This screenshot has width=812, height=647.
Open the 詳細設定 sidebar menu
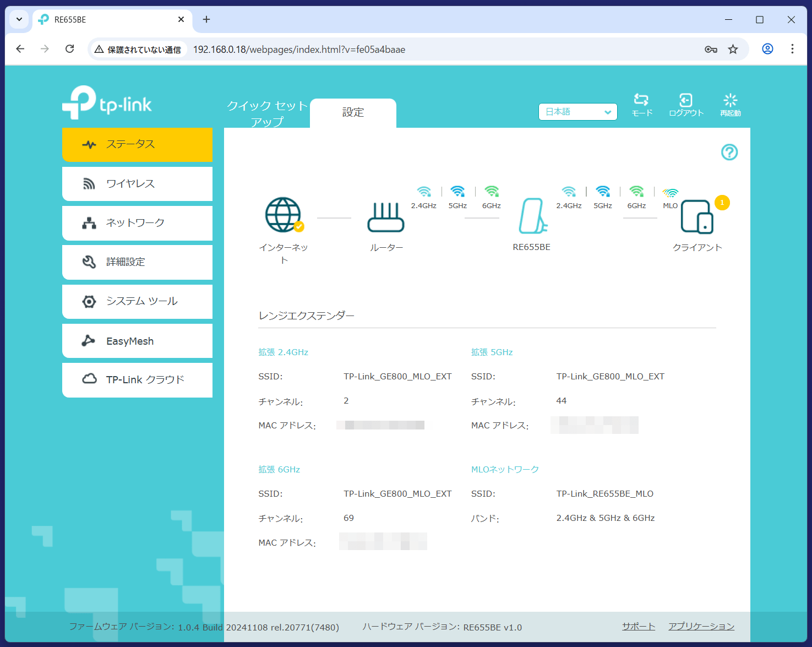tap(137, 262)
